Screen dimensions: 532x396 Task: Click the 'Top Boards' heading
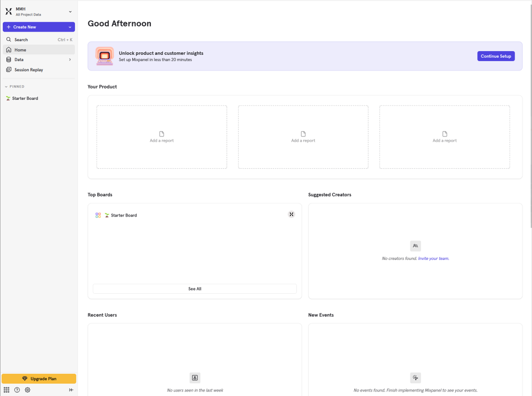100,195
